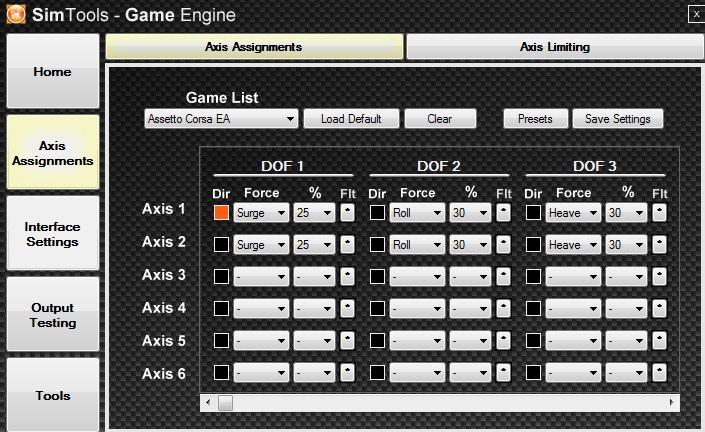Click the horizontal scrollbar left arrow

click(208, 402)
